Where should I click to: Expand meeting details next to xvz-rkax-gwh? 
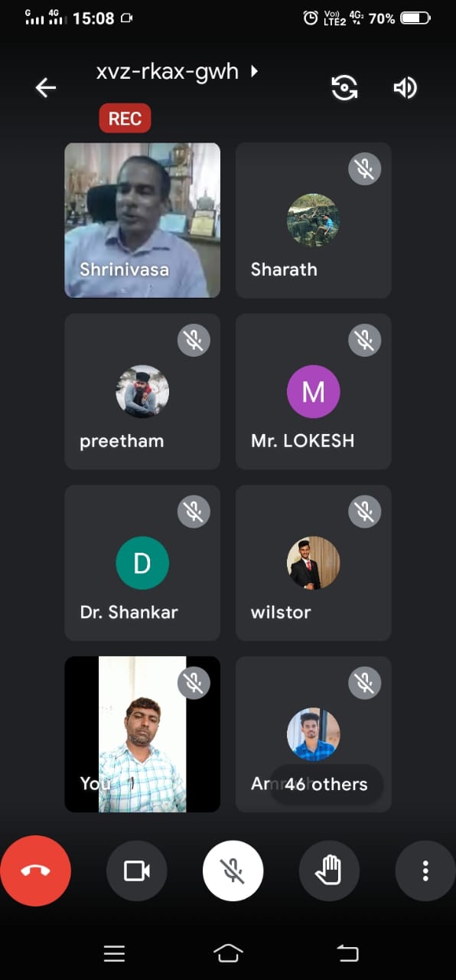[x=255, y=71]
